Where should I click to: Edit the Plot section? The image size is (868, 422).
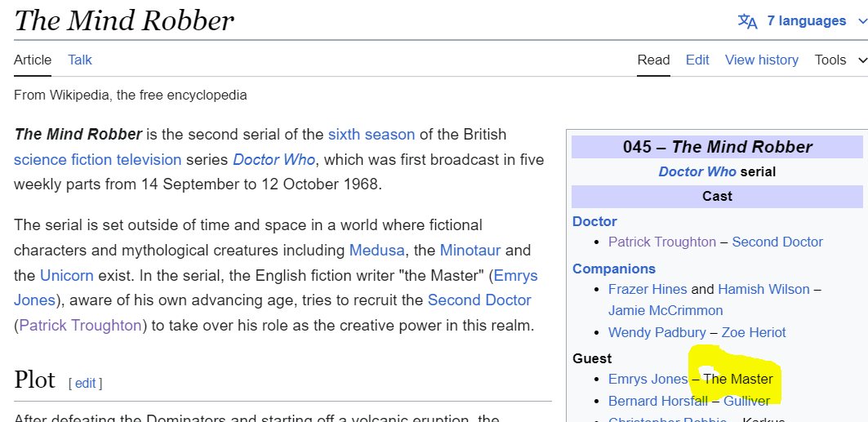[85, 384]
